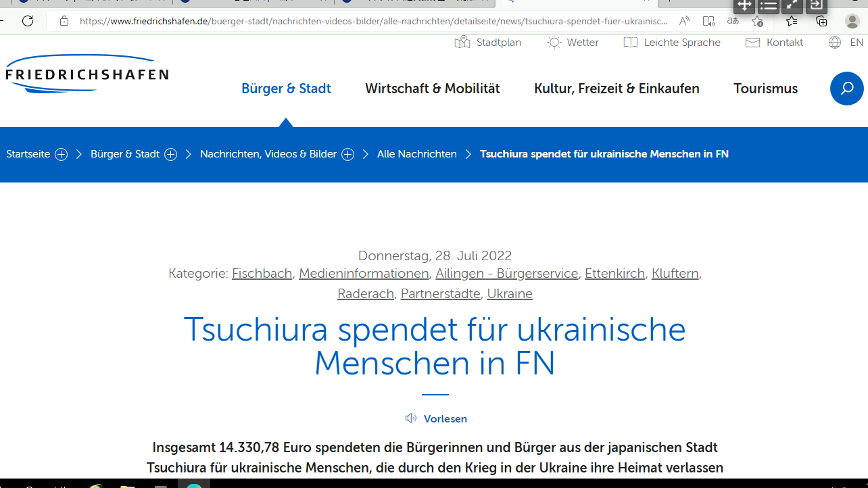868x488 pixels.
Task: Switch site language to EN
Action: click(x=857, y=43)
